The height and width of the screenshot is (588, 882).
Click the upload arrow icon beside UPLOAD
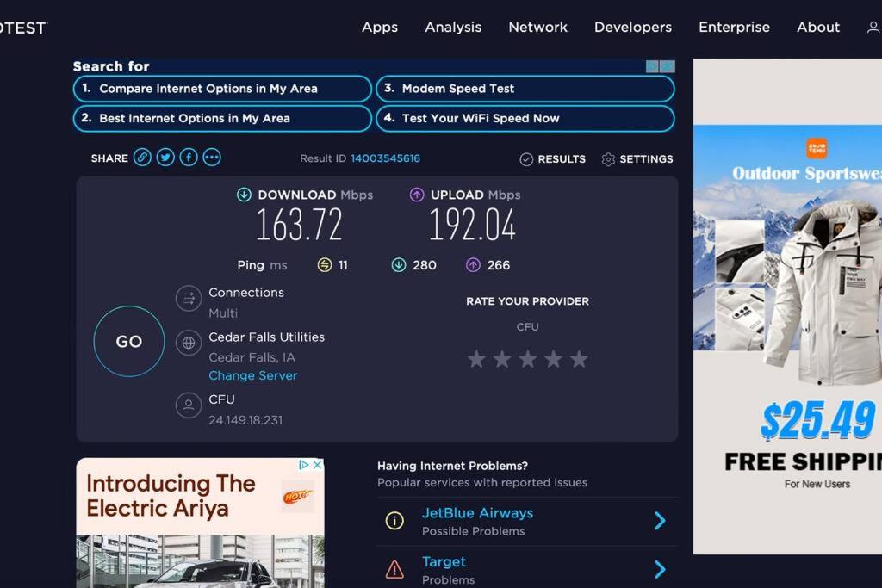417,195
